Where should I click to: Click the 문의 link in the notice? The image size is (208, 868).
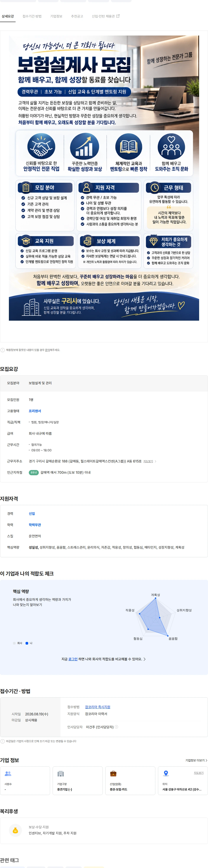point(47,350)
